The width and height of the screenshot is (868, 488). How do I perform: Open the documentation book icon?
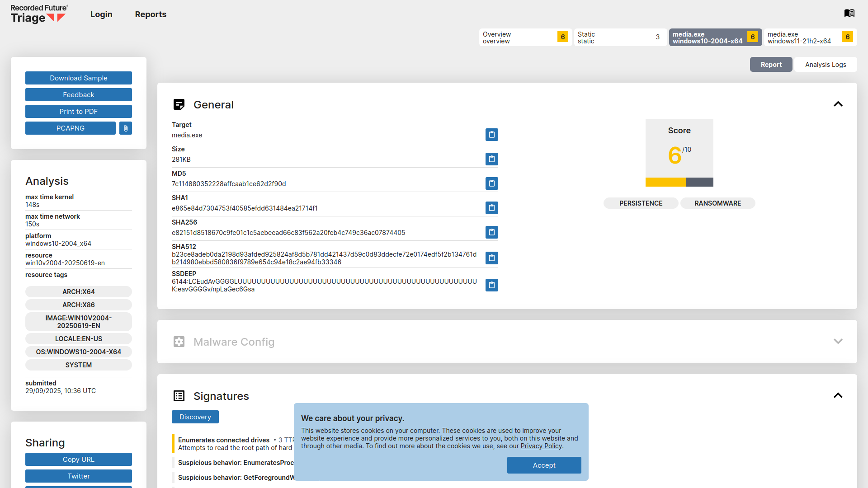(x=849, y=13)
